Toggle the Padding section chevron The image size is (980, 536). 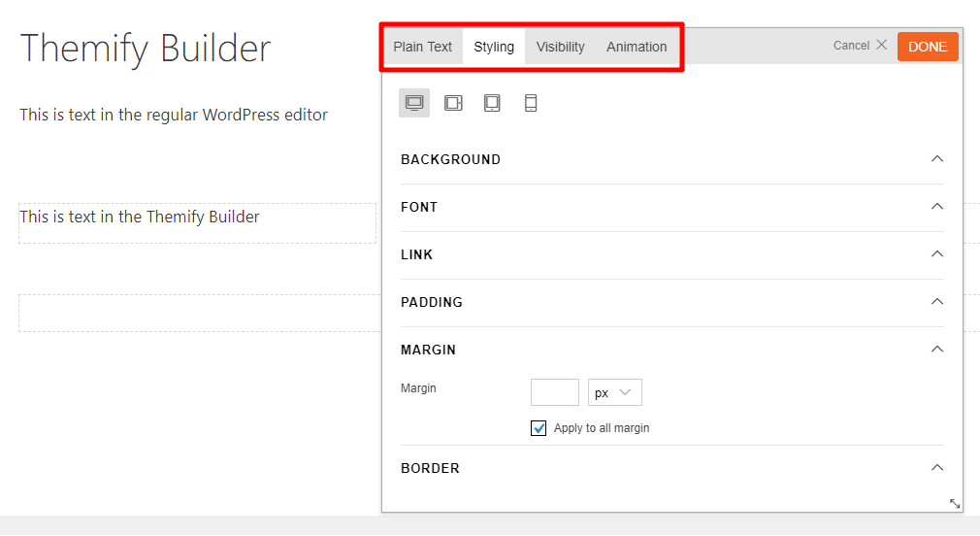(937, 301)
